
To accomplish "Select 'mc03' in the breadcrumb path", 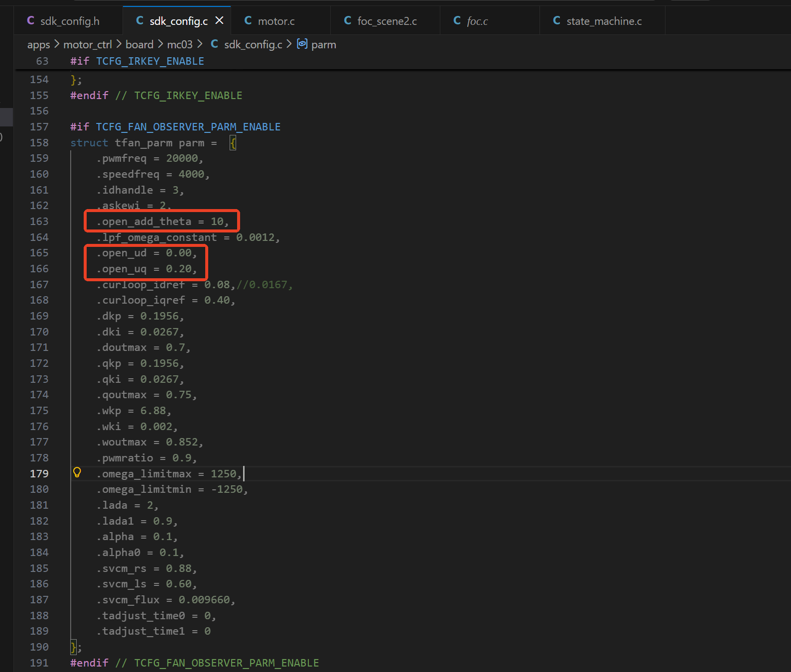I will point(180,45).
